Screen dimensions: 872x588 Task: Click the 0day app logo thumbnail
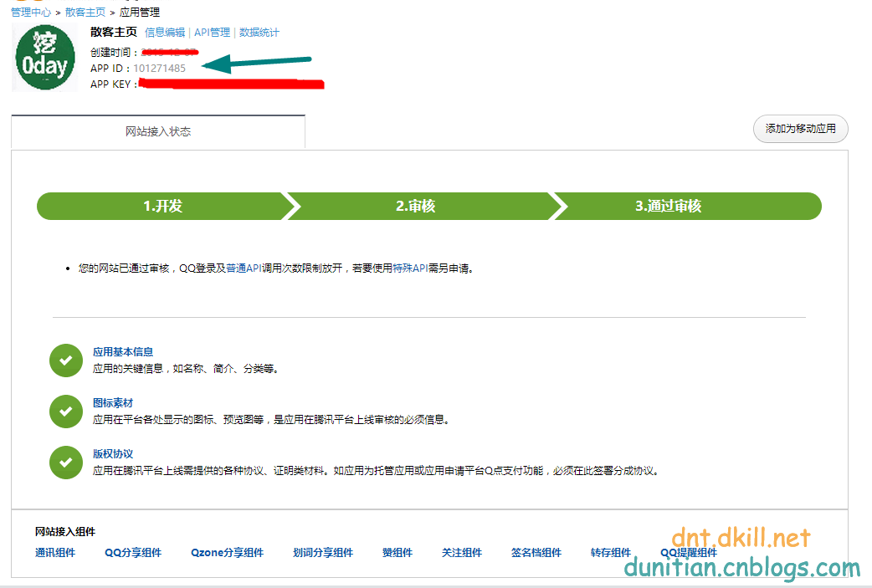point(45,58)
